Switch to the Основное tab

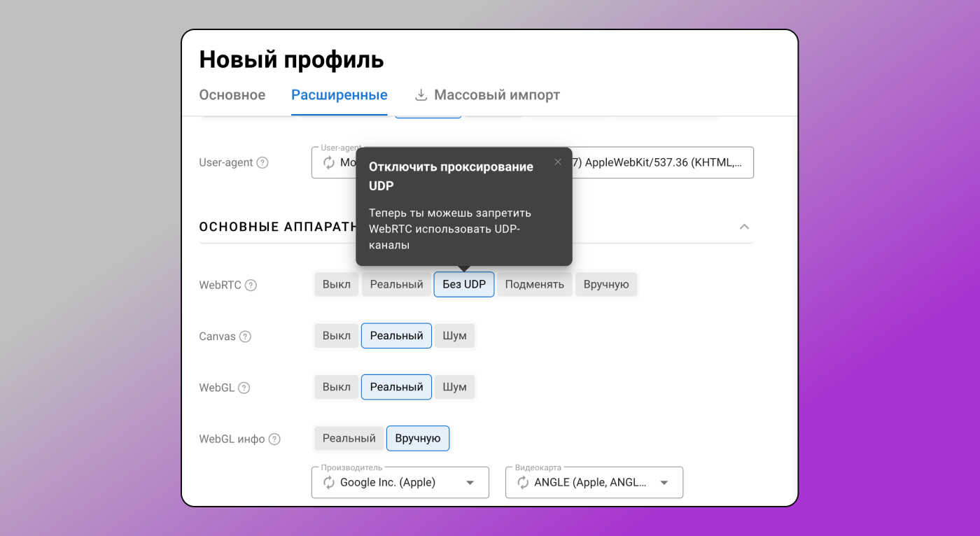(x=232, y=94)
